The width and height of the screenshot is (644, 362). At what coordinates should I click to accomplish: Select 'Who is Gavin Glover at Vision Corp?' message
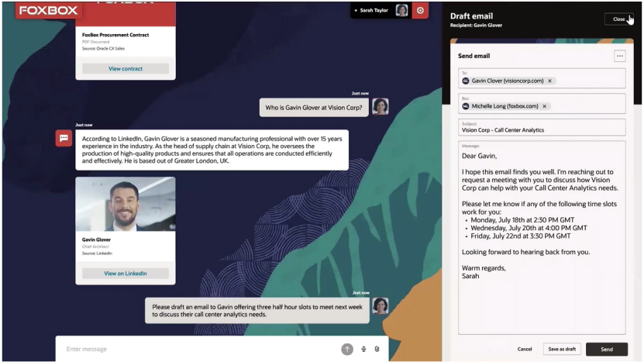click(x=314, y=108)
